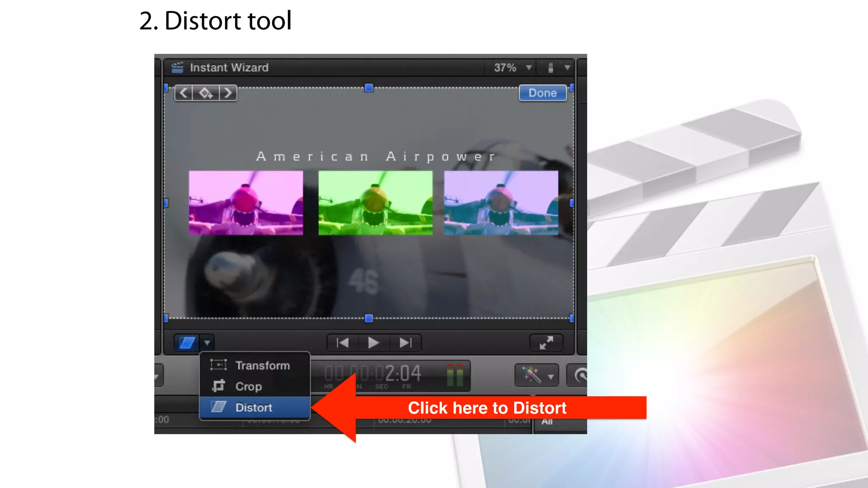Click left middle distort handle
Viewport: 868px width, 488px height.
[x=166, y=203]
